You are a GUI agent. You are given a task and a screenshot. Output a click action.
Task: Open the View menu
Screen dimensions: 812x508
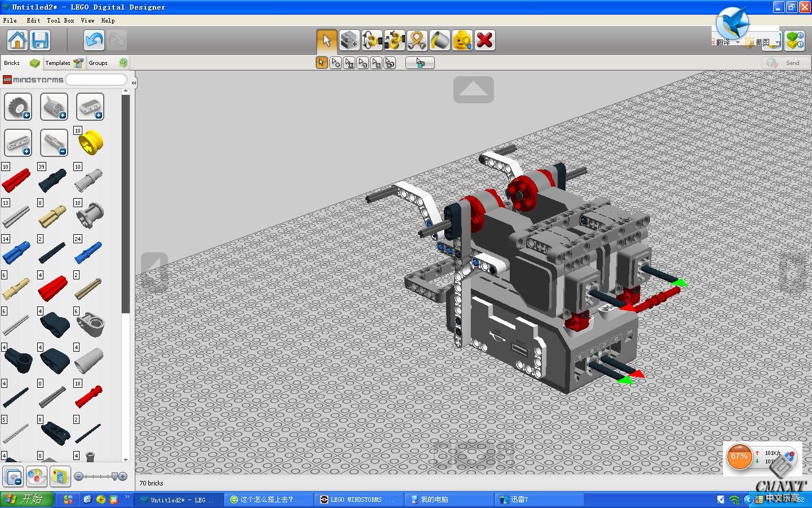[x=87, y=20]
